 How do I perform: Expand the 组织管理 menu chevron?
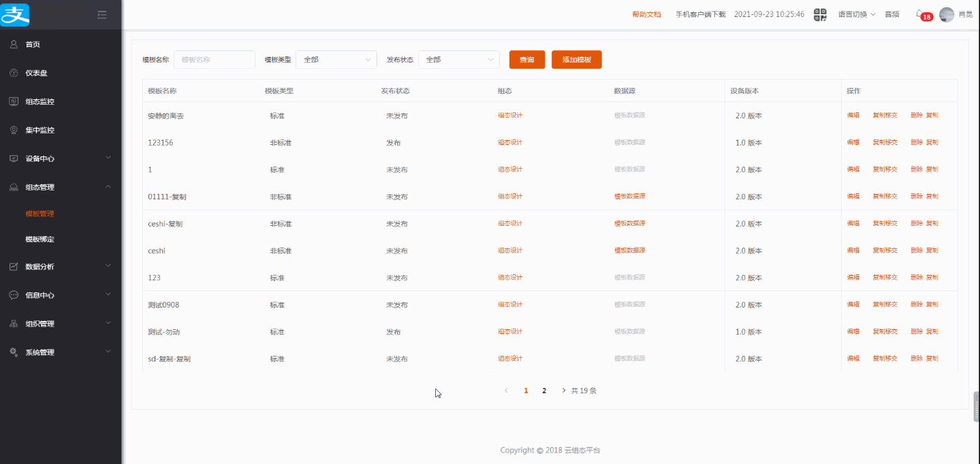coord(108,323)
